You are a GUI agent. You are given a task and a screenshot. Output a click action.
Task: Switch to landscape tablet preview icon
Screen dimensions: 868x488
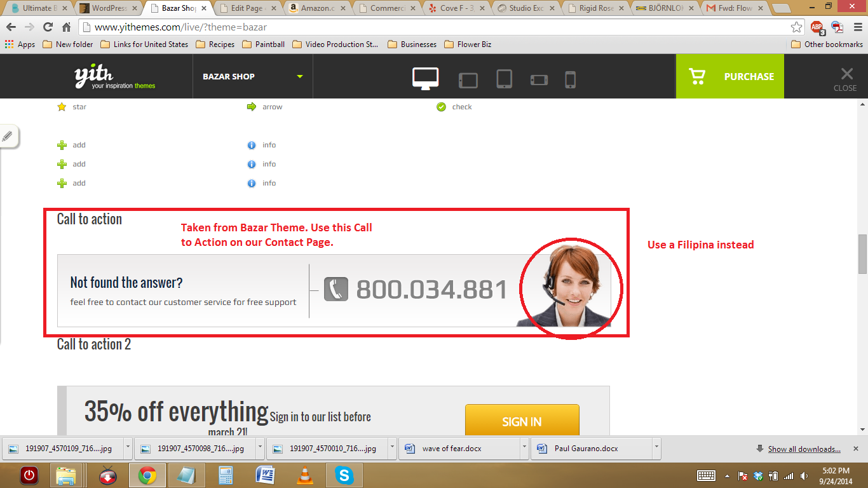468,80
